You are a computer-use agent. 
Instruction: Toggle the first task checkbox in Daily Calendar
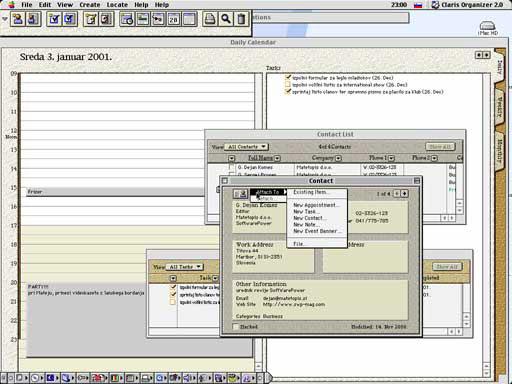[288, 78]
